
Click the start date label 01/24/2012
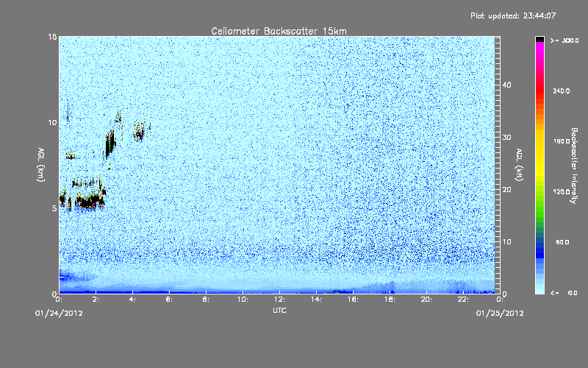pyautogui.click(x=59, y=313)
